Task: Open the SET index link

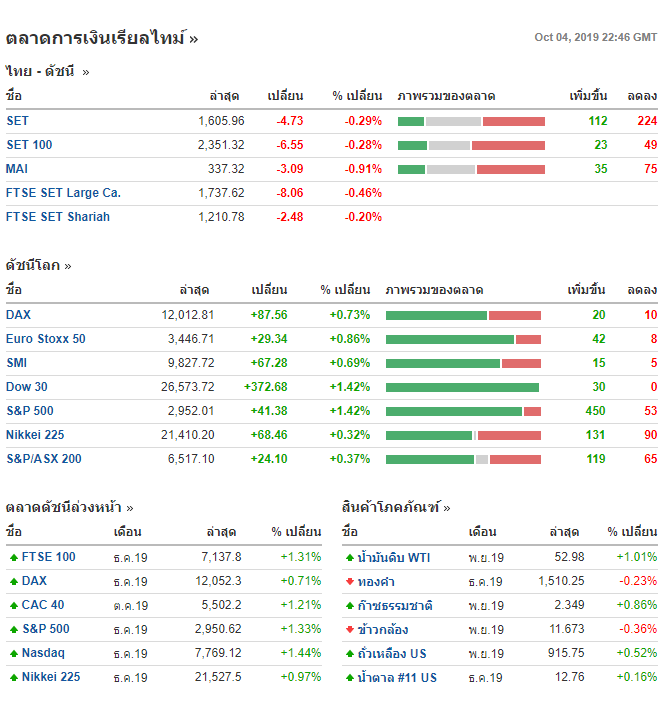Action: click(18, 121)
